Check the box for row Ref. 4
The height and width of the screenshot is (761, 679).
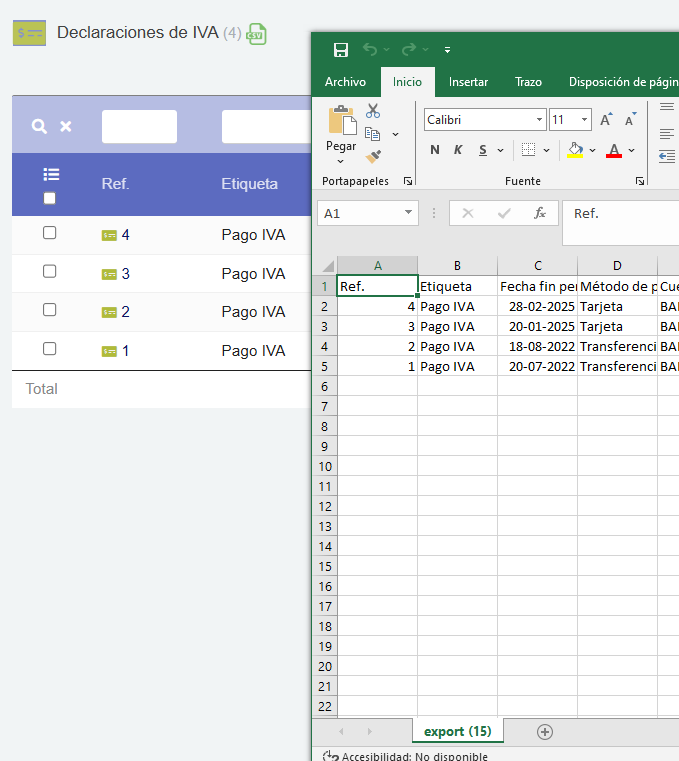pos(50,233)
